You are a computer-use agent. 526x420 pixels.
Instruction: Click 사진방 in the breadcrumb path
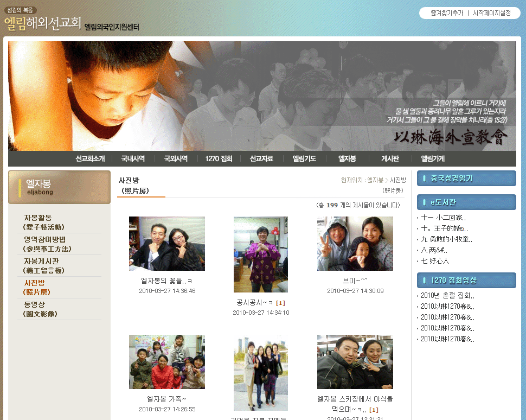click(398, 180)
